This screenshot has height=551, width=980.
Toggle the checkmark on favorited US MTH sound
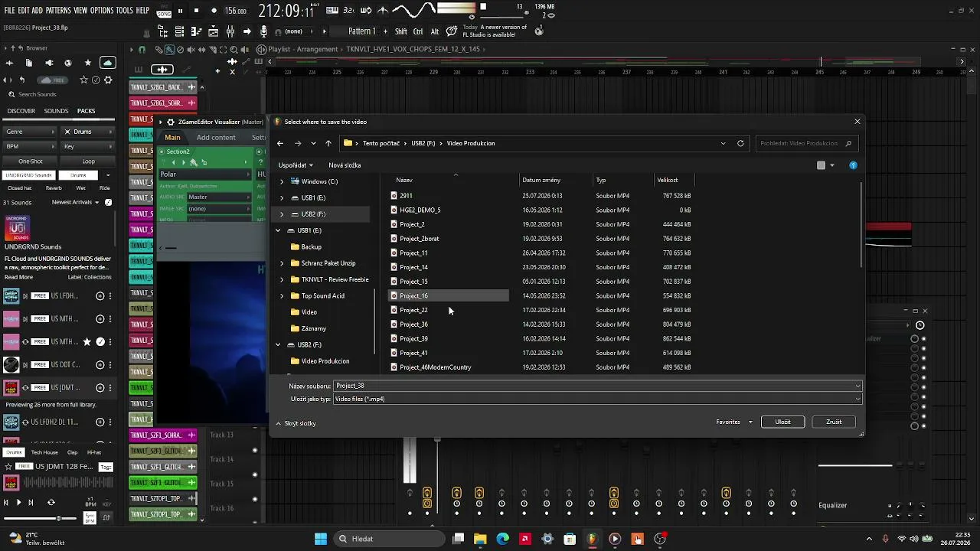pos(100,341)
